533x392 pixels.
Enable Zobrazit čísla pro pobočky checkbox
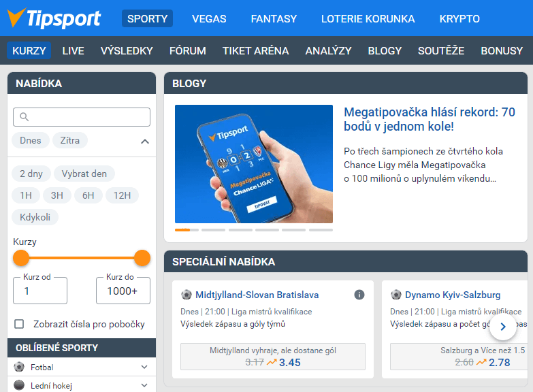pyautogui.click(x=19, y=324)
